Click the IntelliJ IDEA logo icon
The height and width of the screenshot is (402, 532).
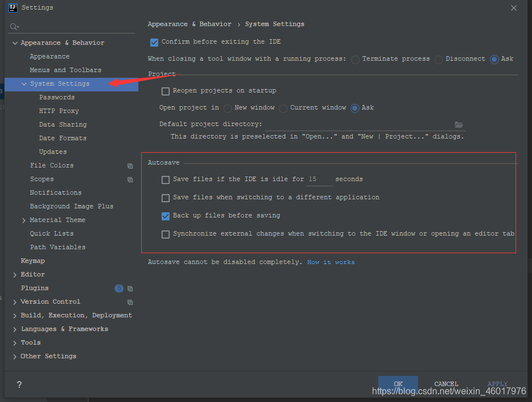click(x=13, y=7)
